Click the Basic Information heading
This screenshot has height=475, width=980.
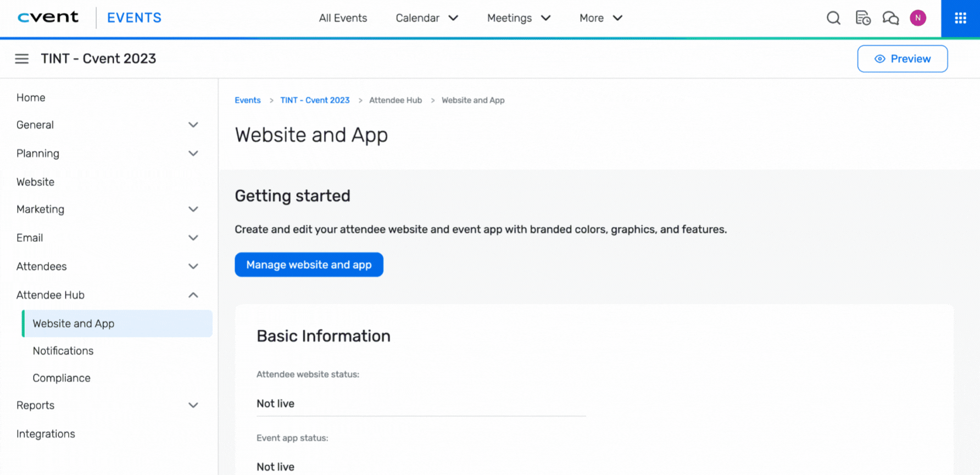click(x=324, y=336)
